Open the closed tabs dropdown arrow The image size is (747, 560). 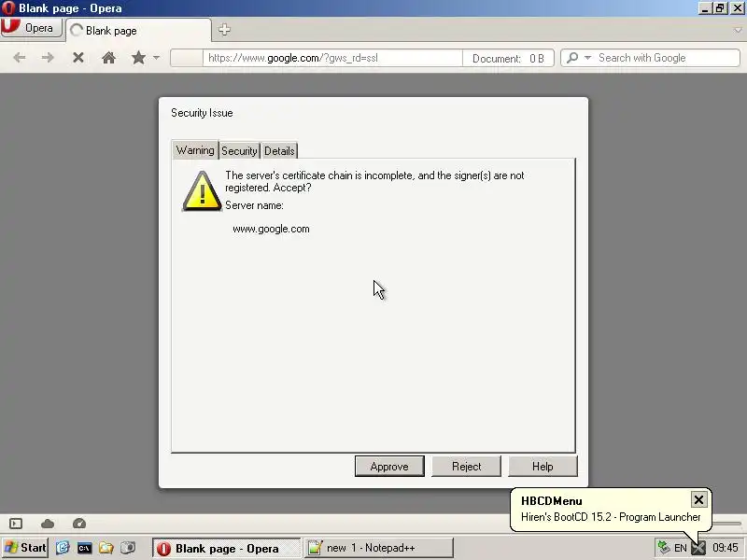738,31
